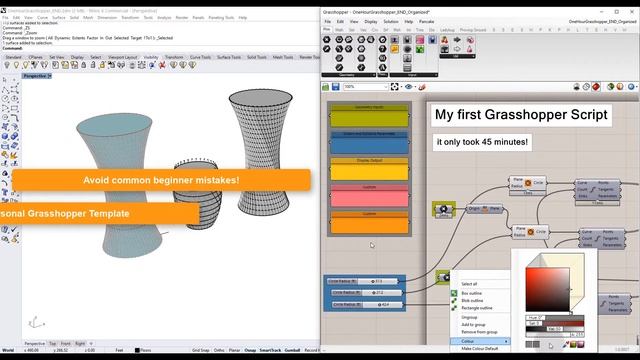640x360 pixels.
Task: Switch to Front viewport tab in Rhino
Action: (x=65, y=344)
